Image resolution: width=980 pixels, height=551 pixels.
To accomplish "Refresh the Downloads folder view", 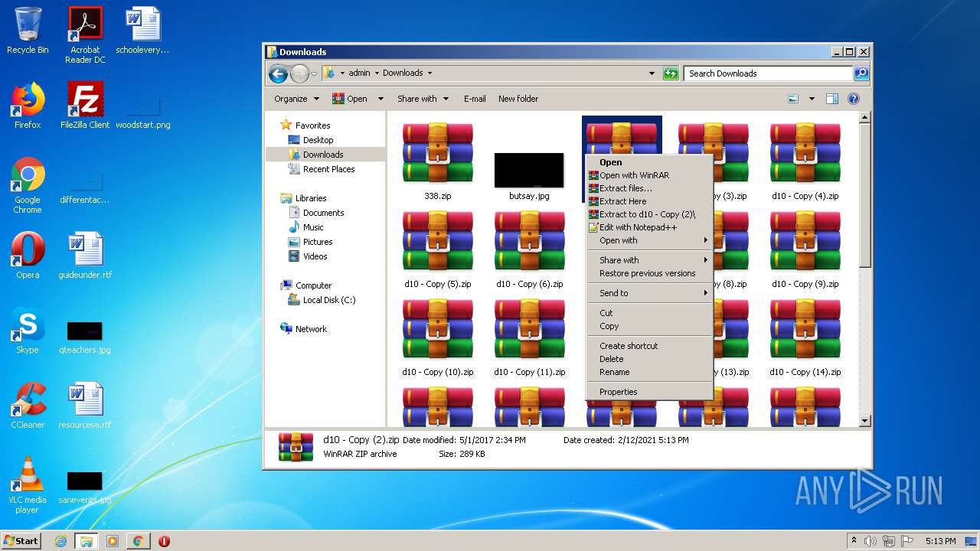I will click(x=671, y=73).
